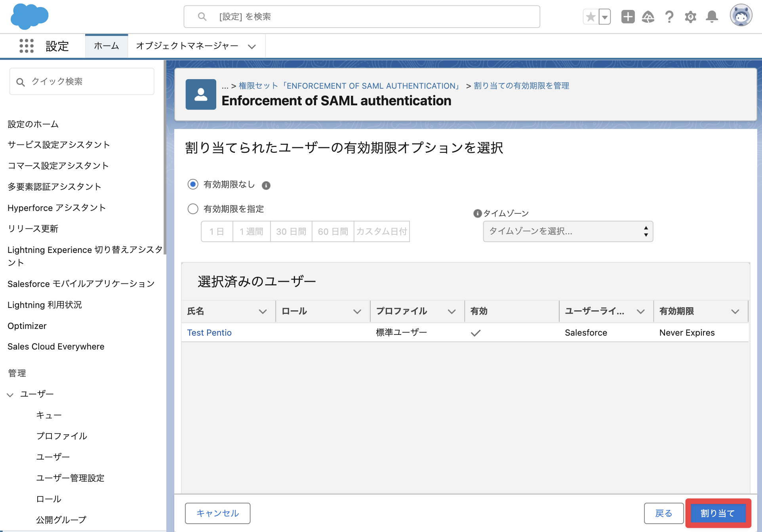
Task: Open ユーザー child item in sidebar
Action: coord(53,457)
